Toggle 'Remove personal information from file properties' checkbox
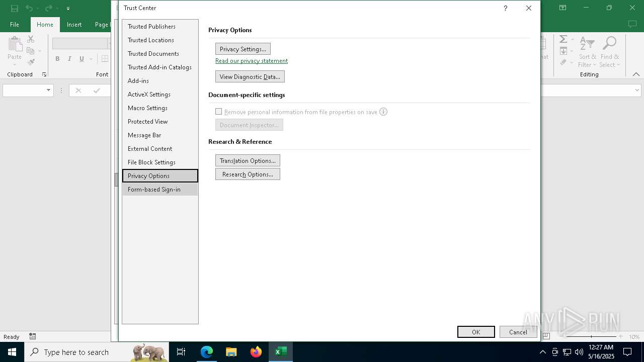This screenshot has width=644, height=362. pyautogui.click(x=219, y=112)
